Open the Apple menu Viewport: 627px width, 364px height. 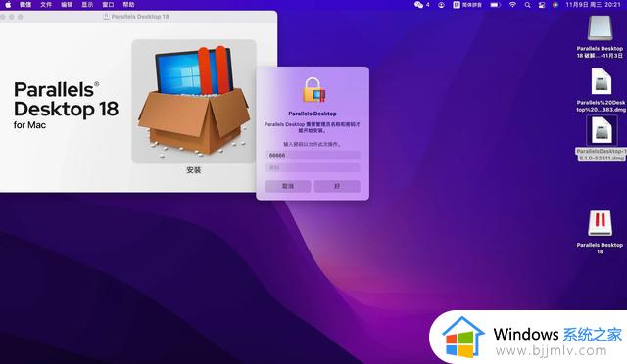coord(8,5)
